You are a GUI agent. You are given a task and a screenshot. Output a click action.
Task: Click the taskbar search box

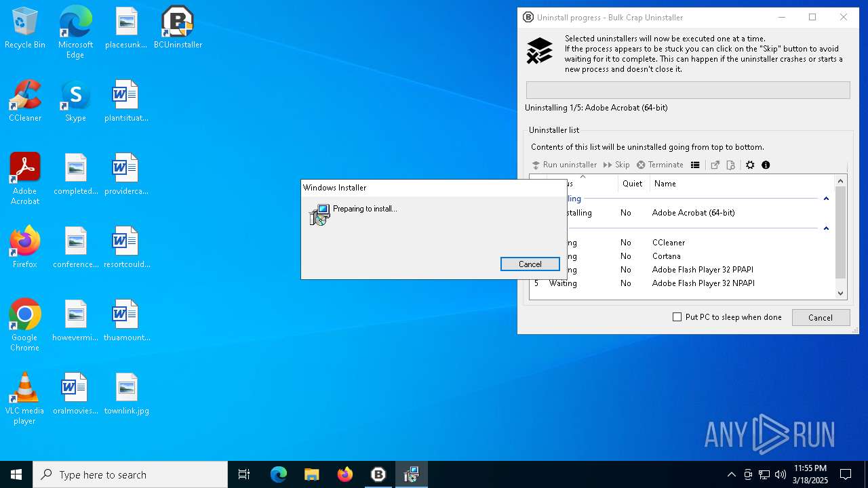tap(130, 474)
